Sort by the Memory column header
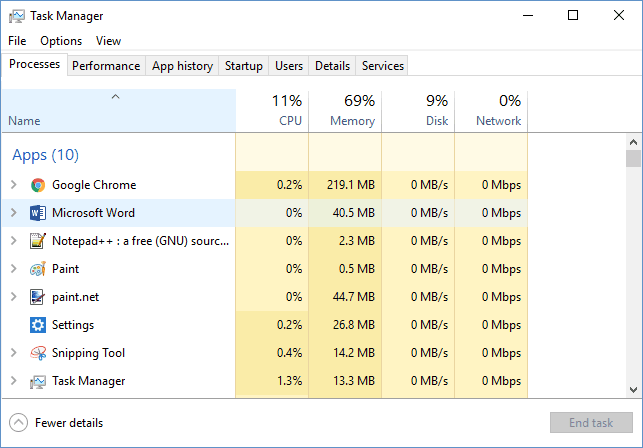 coord(345,111)
